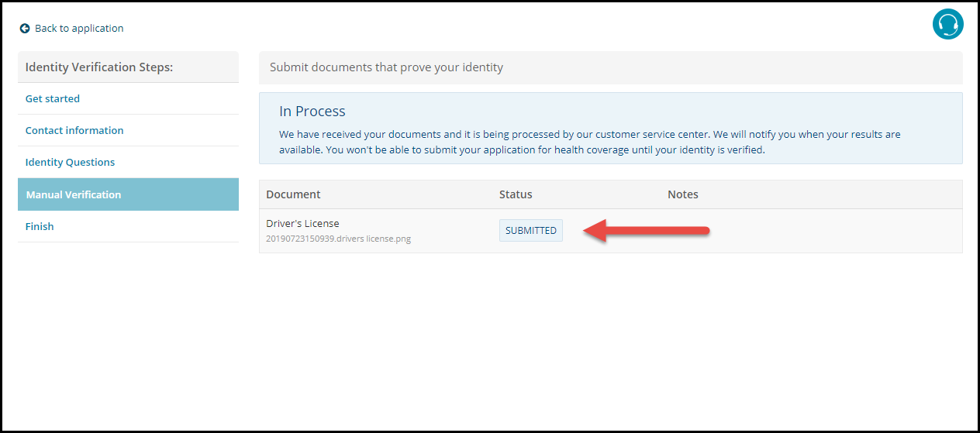Click the back arrow circle icon
The image size is (980, 433).
pyautogui.click(x=25, y=29)
